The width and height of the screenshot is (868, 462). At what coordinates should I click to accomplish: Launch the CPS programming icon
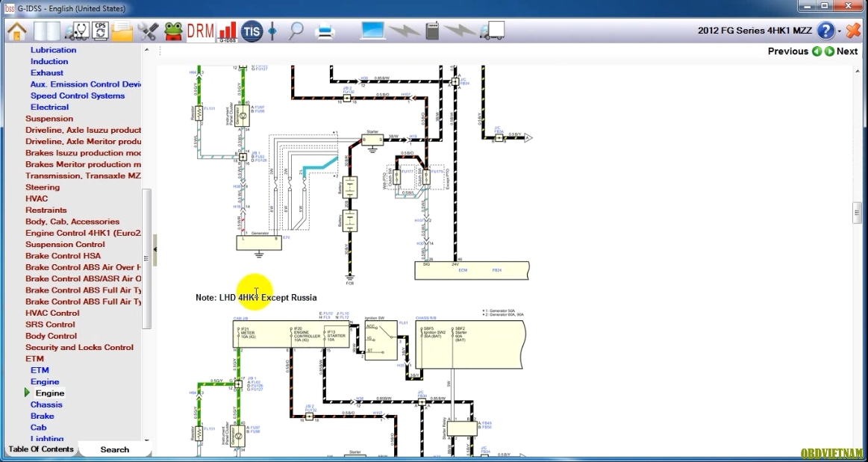tap(100, 31)
